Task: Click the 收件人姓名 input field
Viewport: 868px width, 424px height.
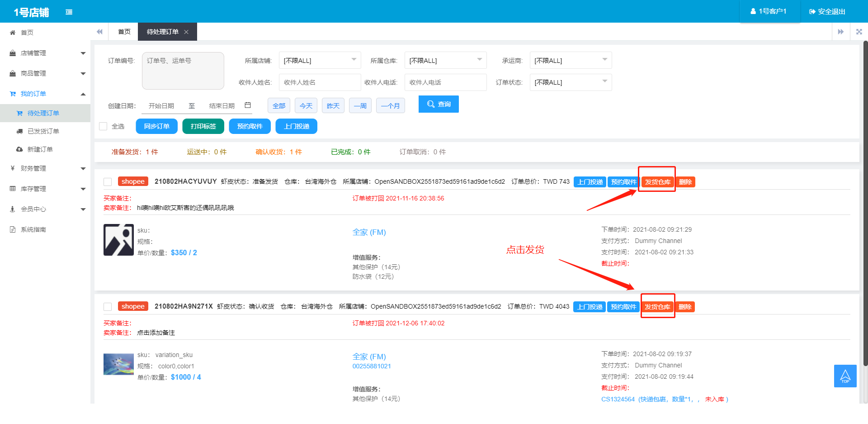Action: (320, 82)
